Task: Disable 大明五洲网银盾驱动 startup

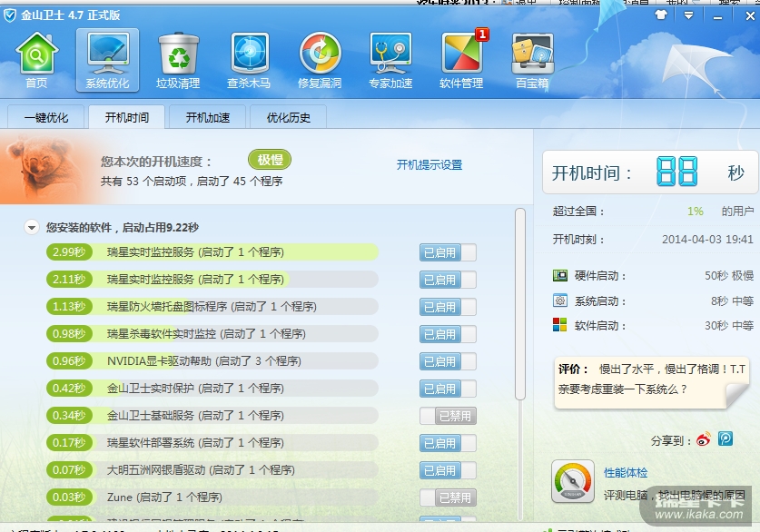Action: coord(448,470)
